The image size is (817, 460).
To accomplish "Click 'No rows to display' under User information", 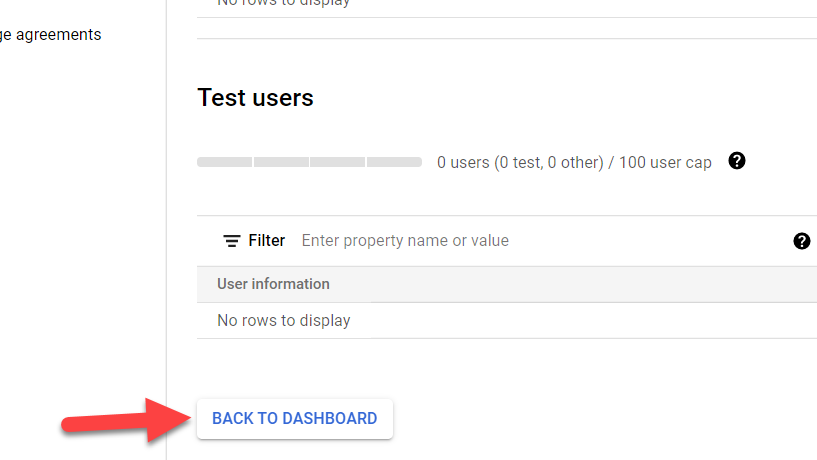I will (x=284, y=321).
